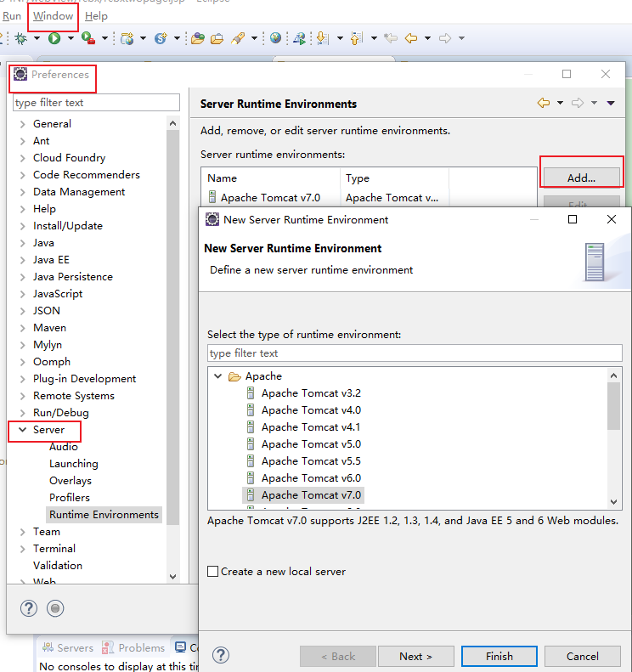Screen dimensions: 632x672
Task: Open dropdown arrow next to main toolbar Back arrow
Action: [x=427, y=38]
